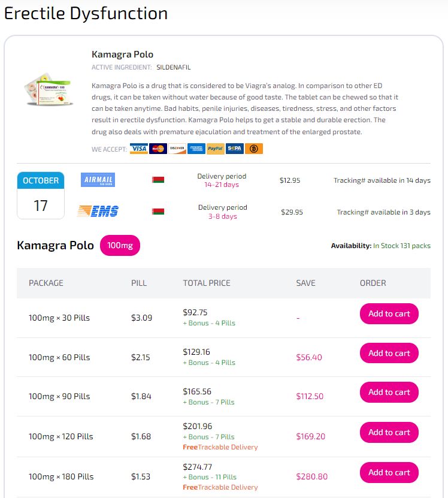
Task: Click the Mastercard payment icon
Action: (158, 149)
